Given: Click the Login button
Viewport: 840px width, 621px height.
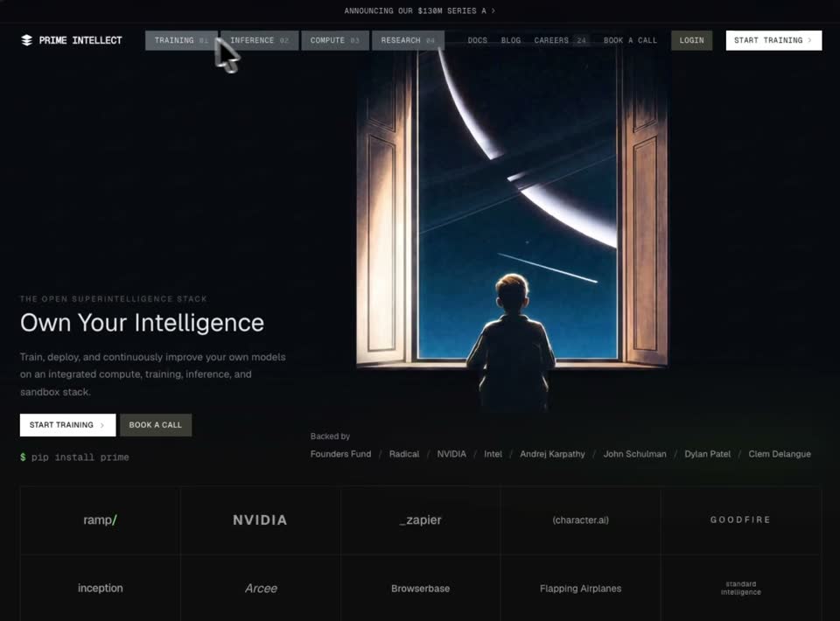Looking at the screenshot, I should coord(691,40).
